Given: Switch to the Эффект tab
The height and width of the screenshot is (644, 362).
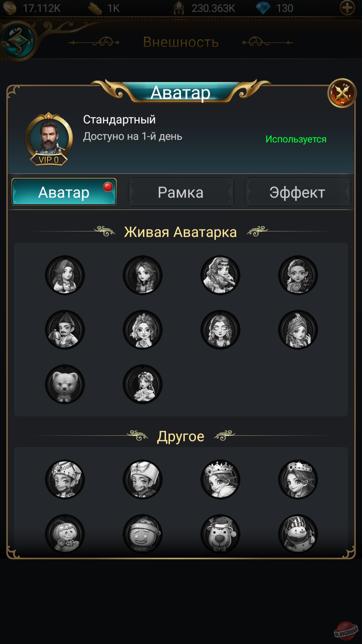Looking at the screenshot, I should (297, 192).
